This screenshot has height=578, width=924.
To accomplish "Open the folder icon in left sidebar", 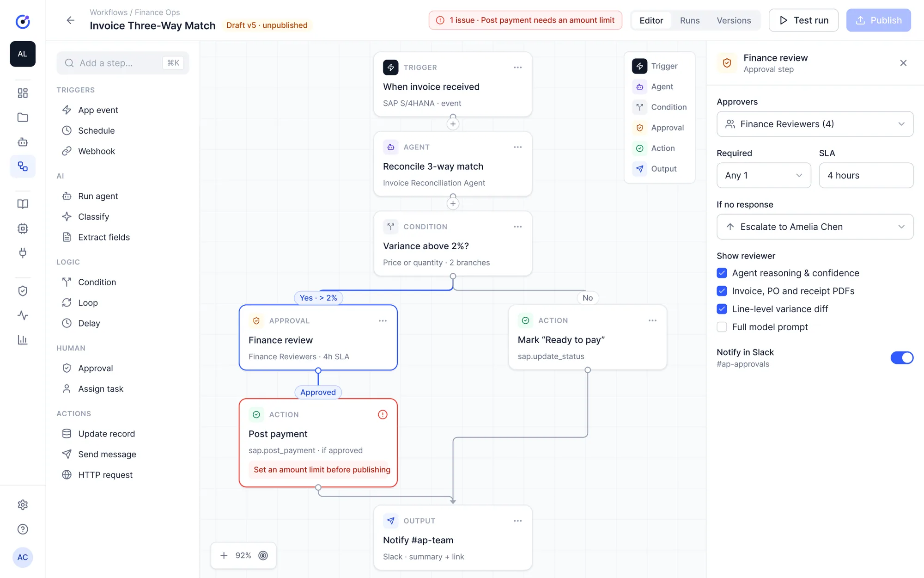I will click(23, 117).
